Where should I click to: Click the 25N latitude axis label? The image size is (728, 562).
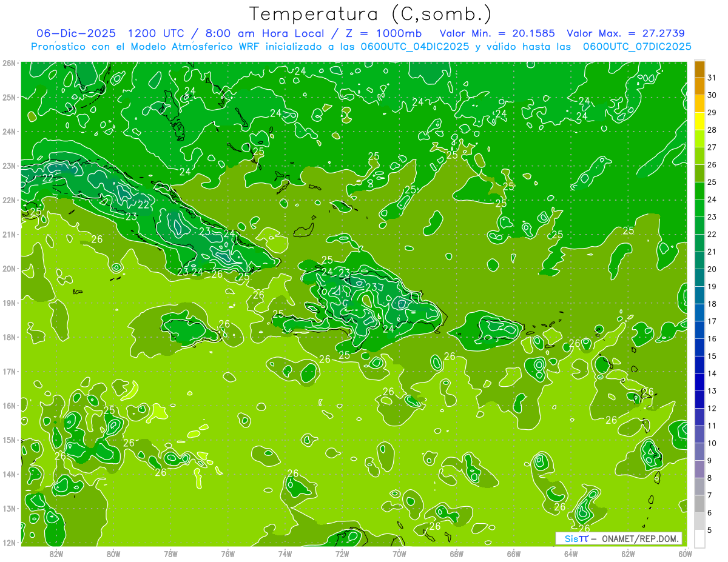(x=8, y=97)
